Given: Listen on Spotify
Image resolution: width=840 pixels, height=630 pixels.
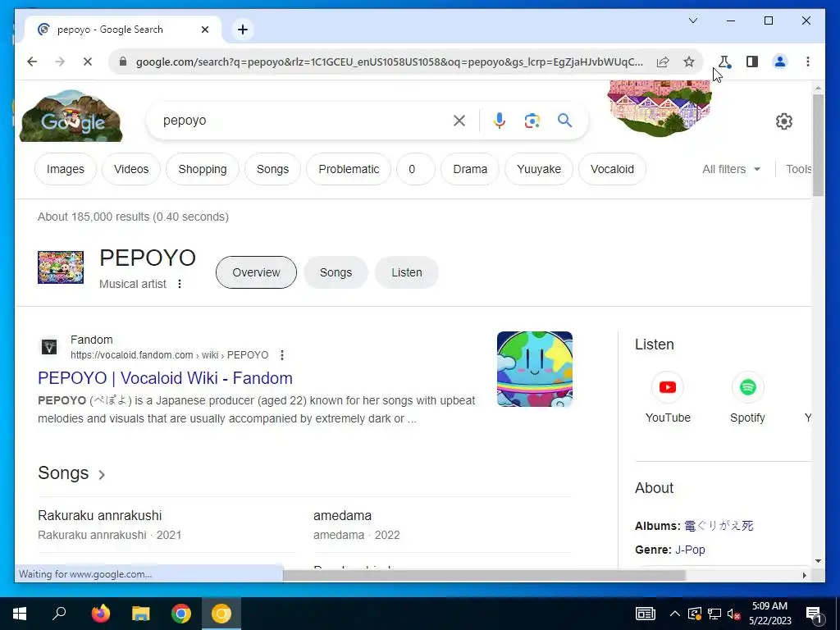Looking at the screenshot, I should click(x=747, y=398).
